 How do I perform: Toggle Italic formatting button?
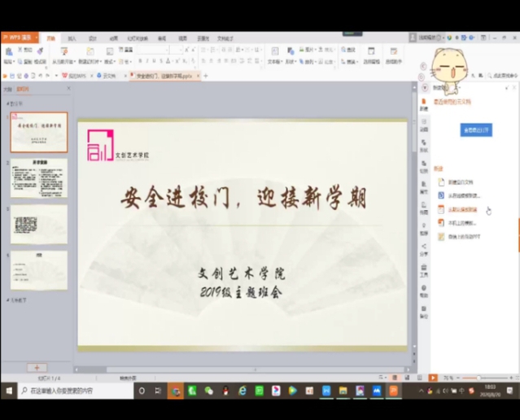click(x=147, y=61)
